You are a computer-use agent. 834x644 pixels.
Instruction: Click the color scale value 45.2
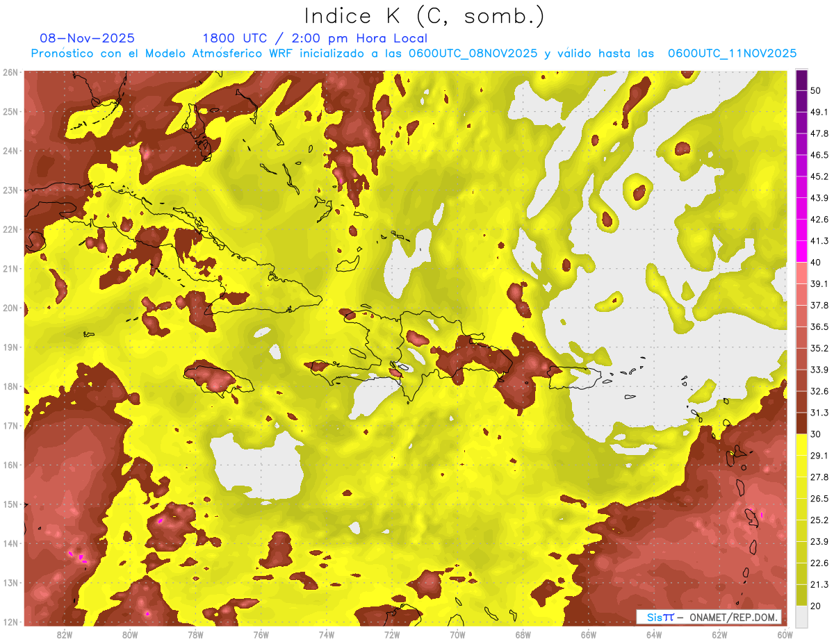819,177
